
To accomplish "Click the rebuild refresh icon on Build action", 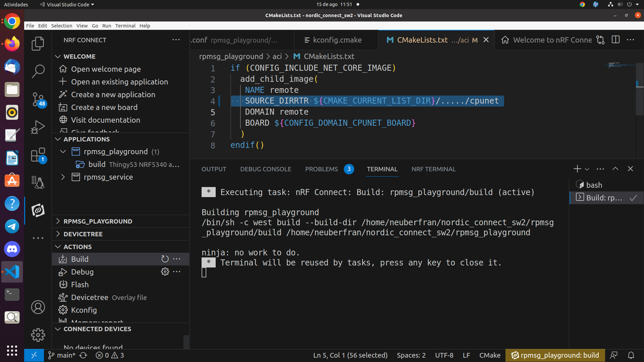I will coord(165,259).
